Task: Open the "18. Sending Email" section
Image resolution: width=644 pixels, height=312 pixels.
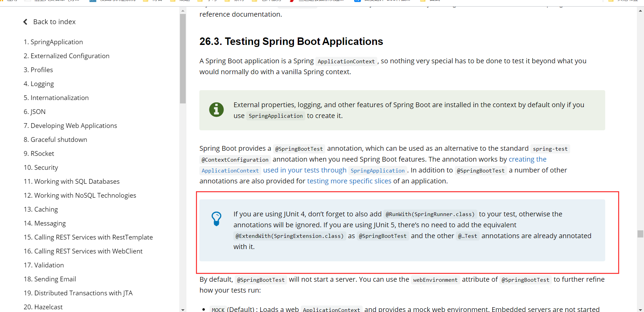Action: tap(50, 279)
